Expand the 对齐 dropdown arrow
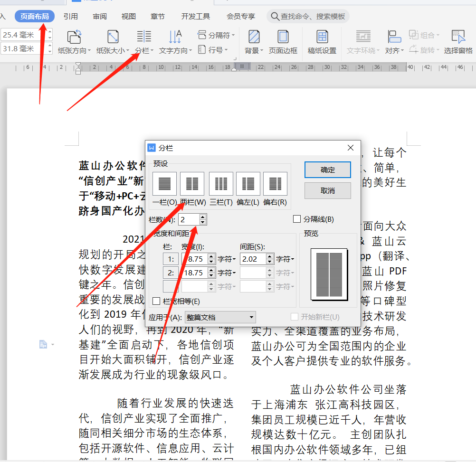Viewport: 476px width, 462px height. (402, 50)
